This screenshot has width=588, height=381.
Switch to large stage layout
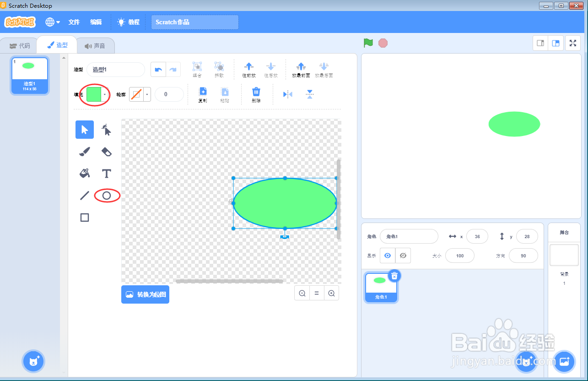(556, 43)
